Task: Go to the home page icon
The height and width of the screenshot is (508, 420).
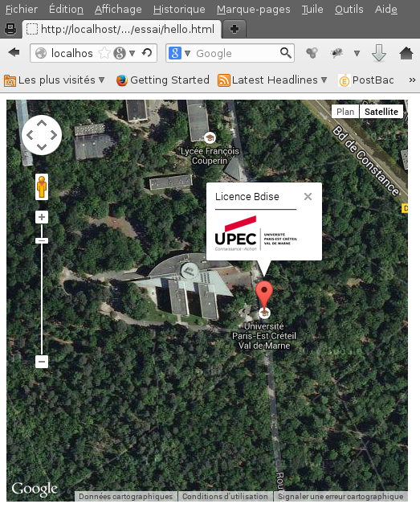Action: click(x=406, y=53)
